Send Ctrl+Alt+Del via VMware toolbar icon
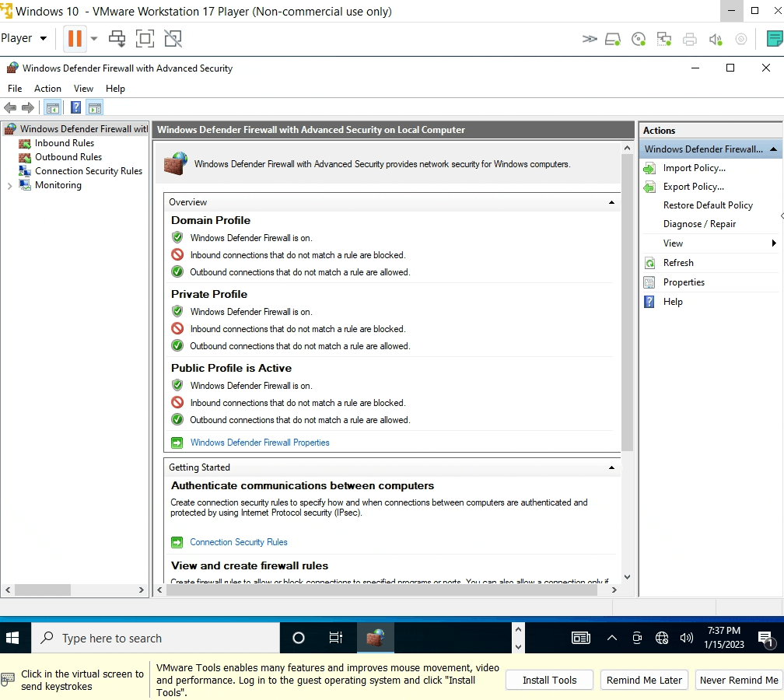 pyautogui.click(x=117, y=39)
